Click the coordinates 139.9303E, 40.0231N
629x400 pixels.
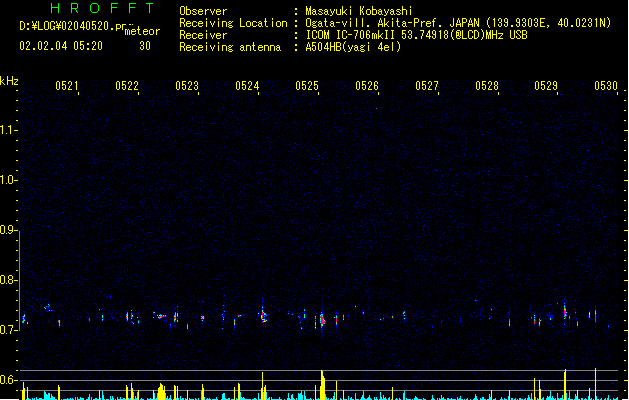(x=548, y=23)
